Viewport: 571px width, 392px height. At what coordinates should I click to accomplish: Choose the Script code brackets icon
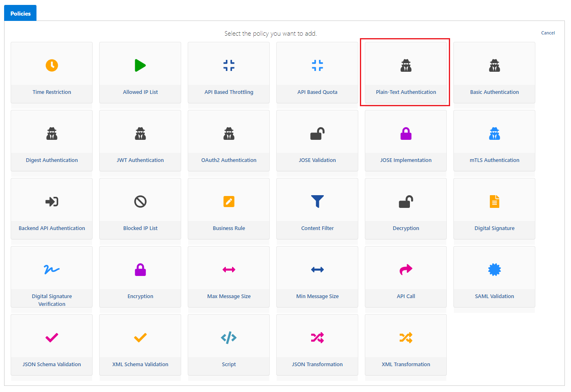pos(229,337)
